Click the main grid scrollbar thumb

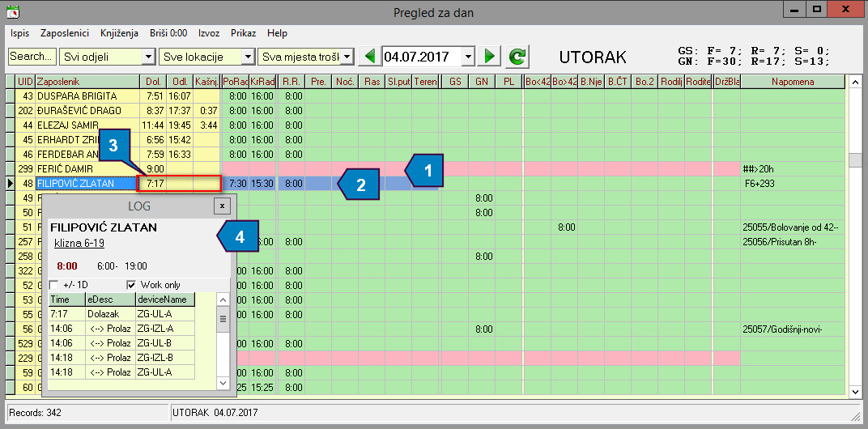[855, 159]
